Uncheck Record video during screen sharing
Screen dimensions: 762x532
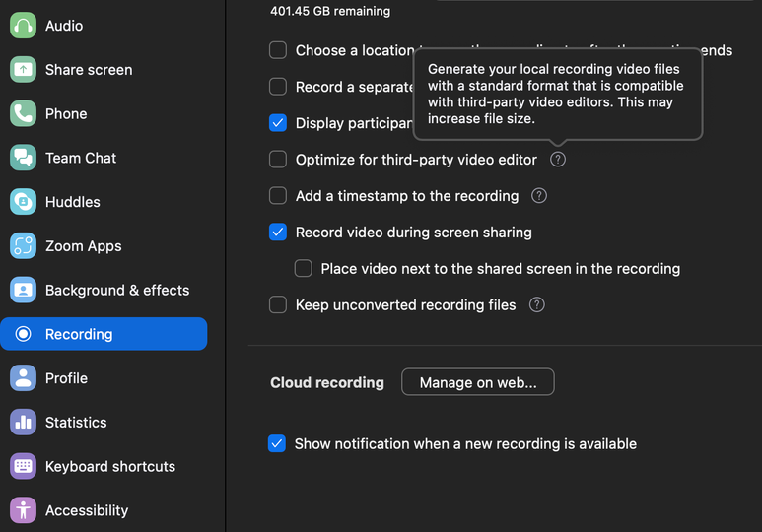tap(278, 233)
